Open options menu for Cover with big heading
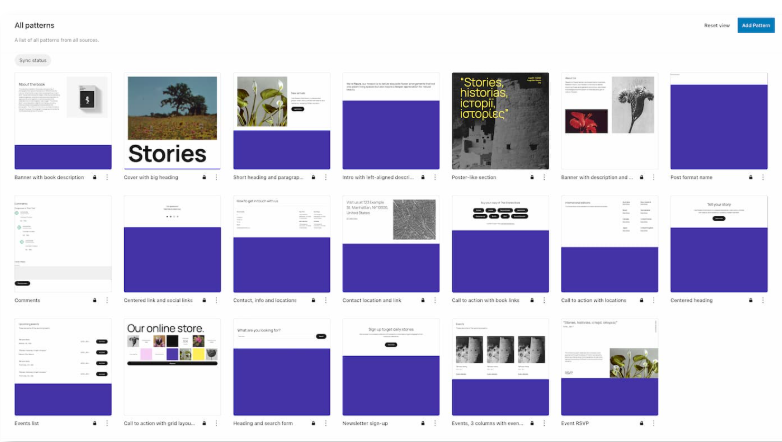This screenshot has width=782, height=442. click(216, 177)
